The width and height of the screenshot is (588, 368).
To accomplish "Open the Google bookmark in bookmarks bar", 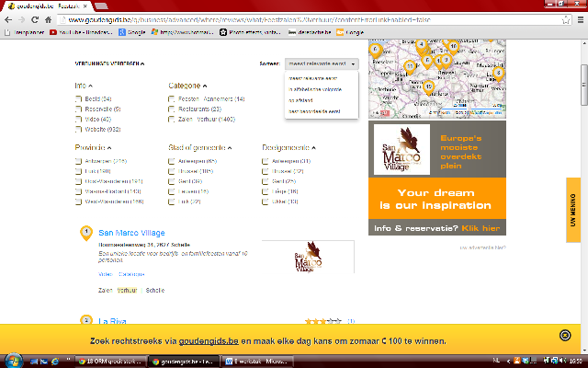I will coord(133,32).
